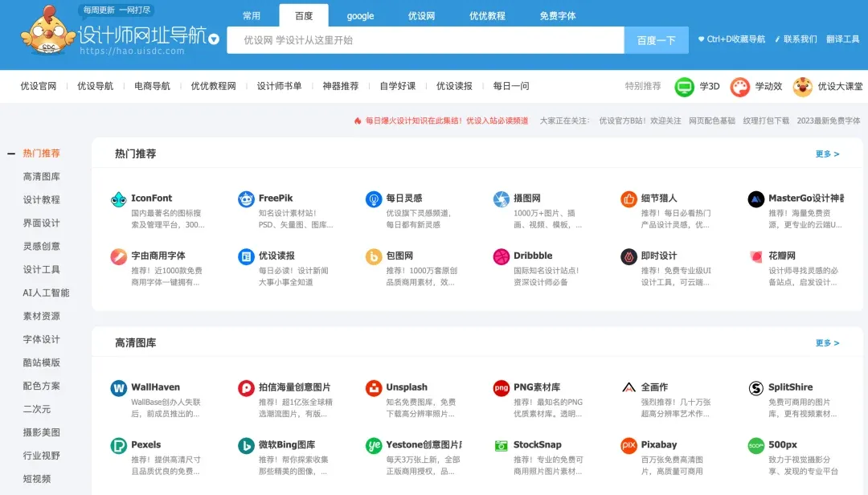Select 设计教程 in the left sidebar

point(42,200)
